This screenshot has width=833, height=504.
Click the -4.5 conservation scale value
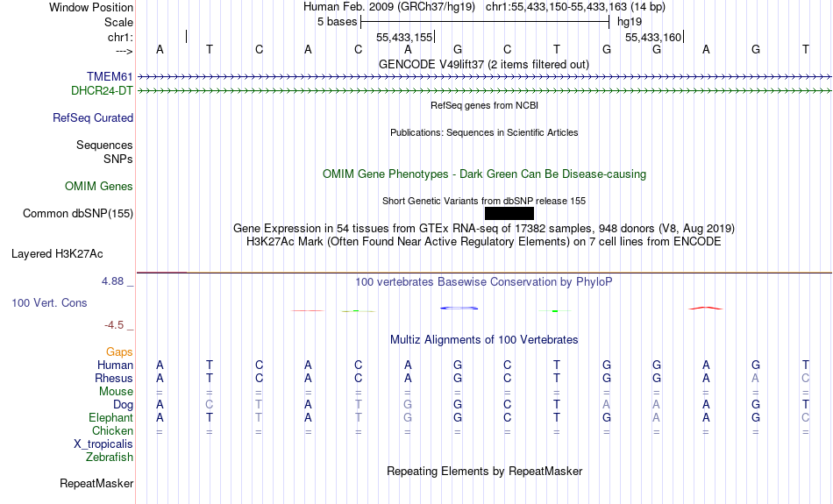(x=114, y=325)
